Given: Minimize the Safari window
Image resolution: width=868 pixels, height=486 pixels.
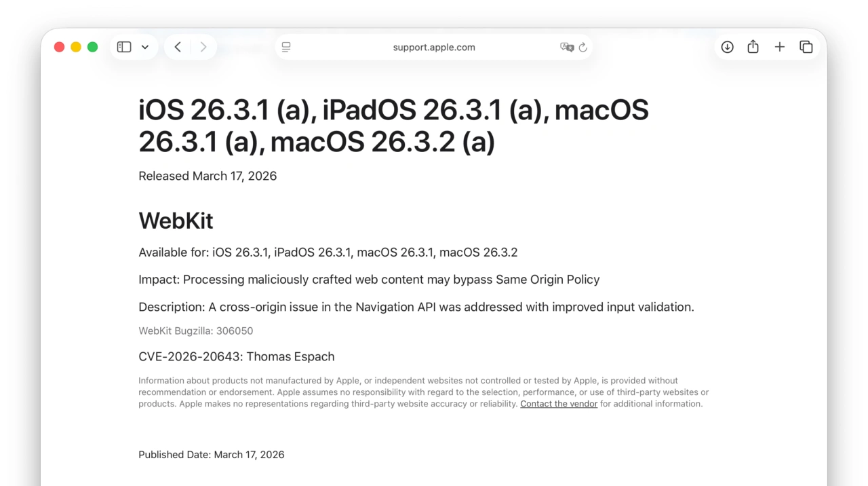Looking at the screenshot, I should [76, 46].
